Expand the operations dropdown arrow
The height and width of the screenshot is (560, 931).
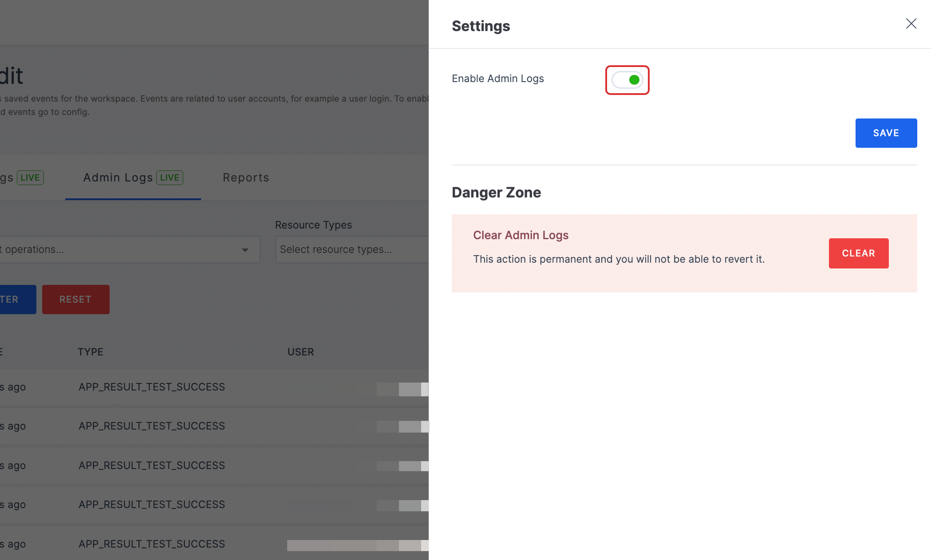(x=245, y=250)
